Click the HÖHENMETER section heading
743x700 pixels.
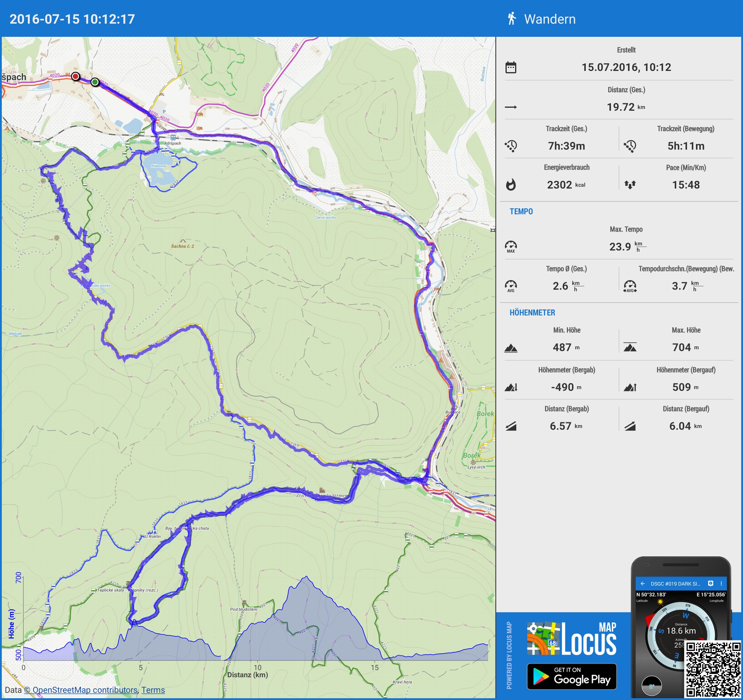[x=532, y=313]
